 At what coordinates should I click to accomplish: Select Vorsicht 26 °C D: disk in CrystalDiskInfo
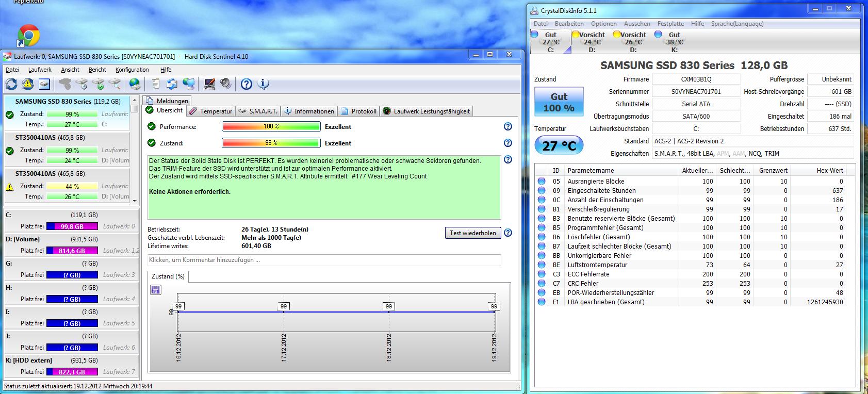click(633, 42)
